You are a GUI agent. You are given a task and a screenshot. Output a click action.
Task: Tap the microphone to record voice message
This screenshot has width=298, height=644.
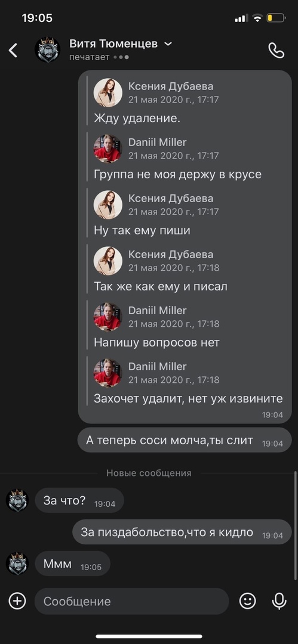pyautogui.click(x=279, y=601)
